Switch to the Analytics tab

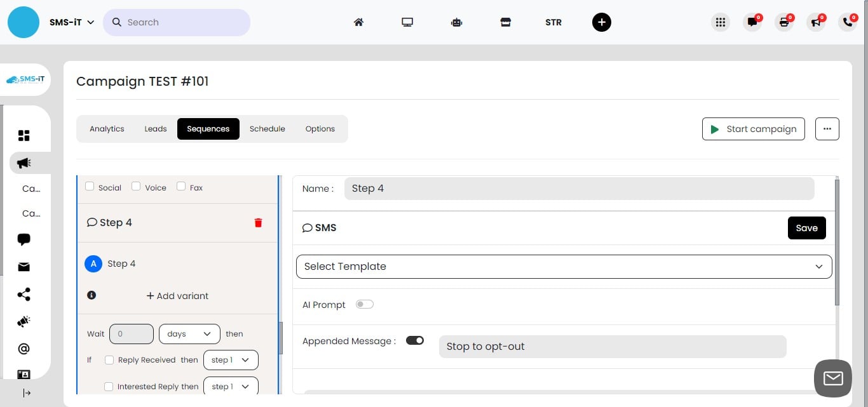[106, 129]
